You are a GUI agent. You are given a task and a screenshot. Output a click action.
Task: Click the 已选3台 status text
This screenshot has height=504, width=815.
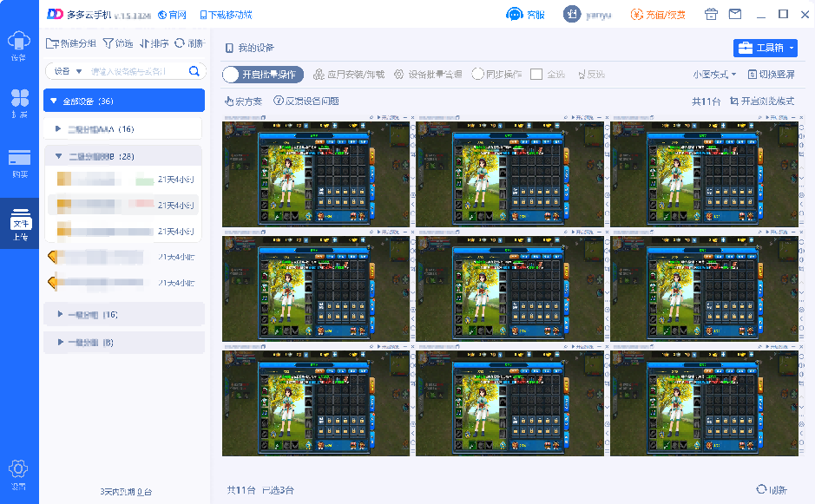278,490
